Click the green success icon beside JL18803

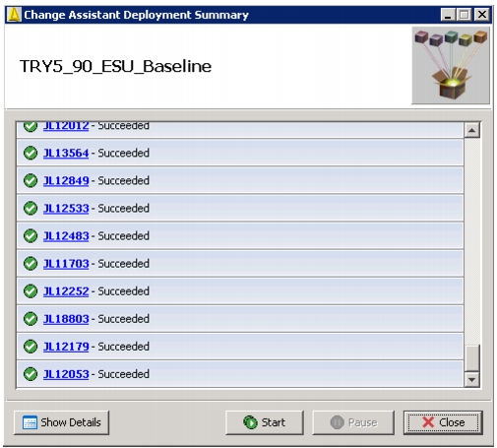coord(31,319)
